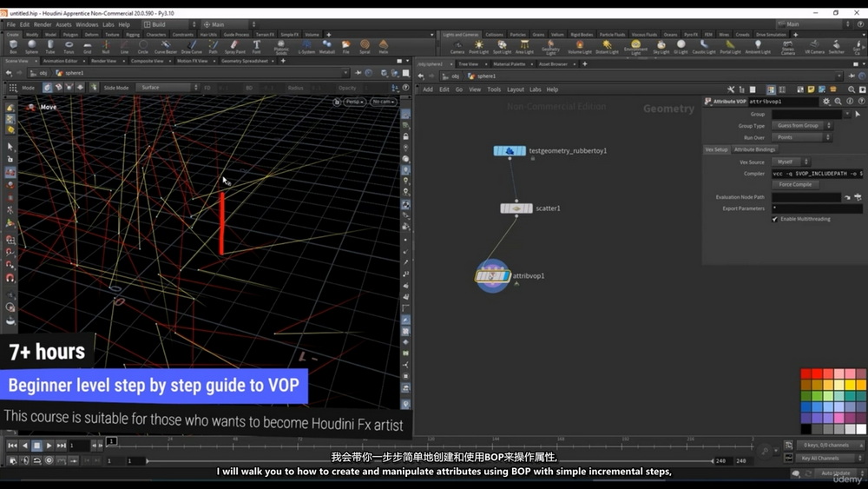
Task: Select the Spiral shelf tool
Action: coord(365,47)
